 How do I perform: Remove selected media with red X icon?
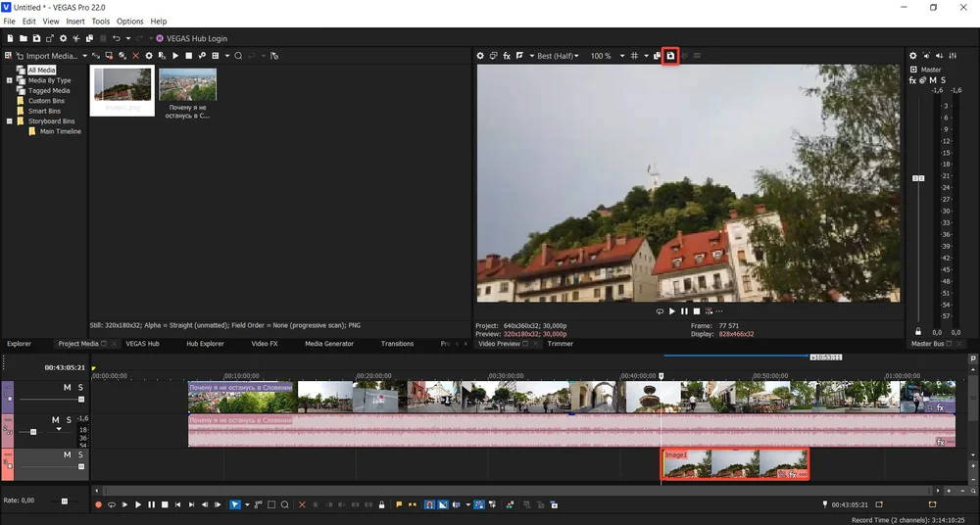135,56
